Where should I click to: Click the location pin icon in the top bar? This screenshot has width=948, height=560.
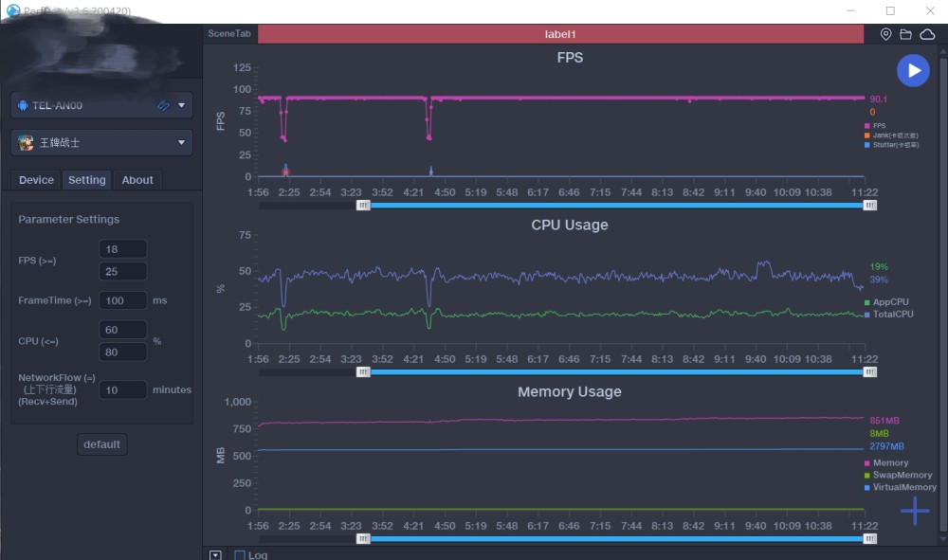pyautogui.click(x=885, y=34)
